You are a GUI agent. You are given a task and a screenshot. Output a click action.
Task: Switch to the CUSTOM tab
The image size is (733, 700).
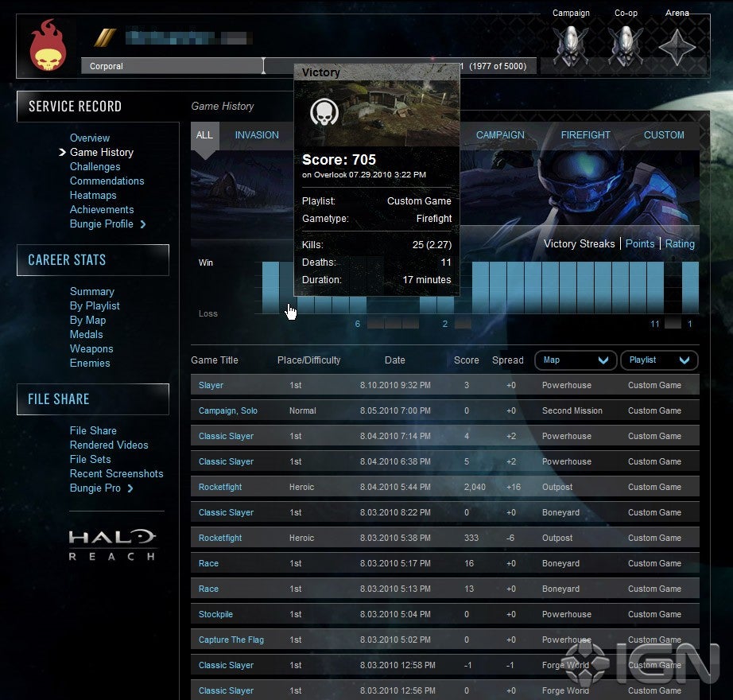point(664,135)
